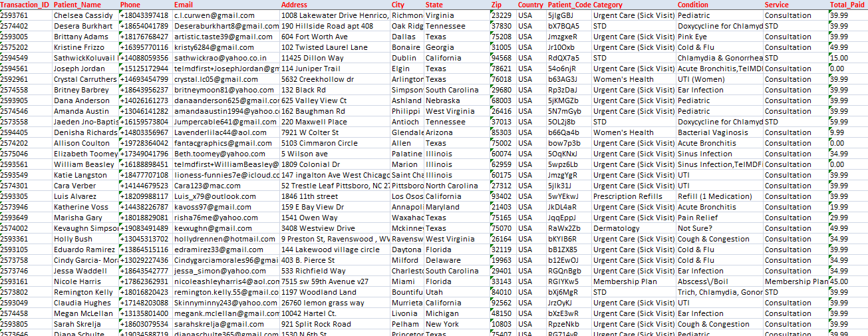
Task: Click patient Kristine Frizzo
Action: click(85, 47)
